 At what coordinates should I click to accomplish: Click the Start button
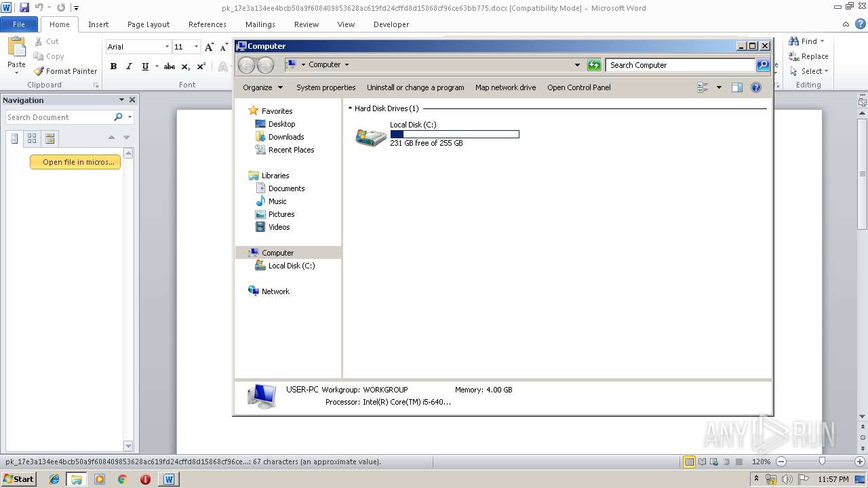click(18, 479)
